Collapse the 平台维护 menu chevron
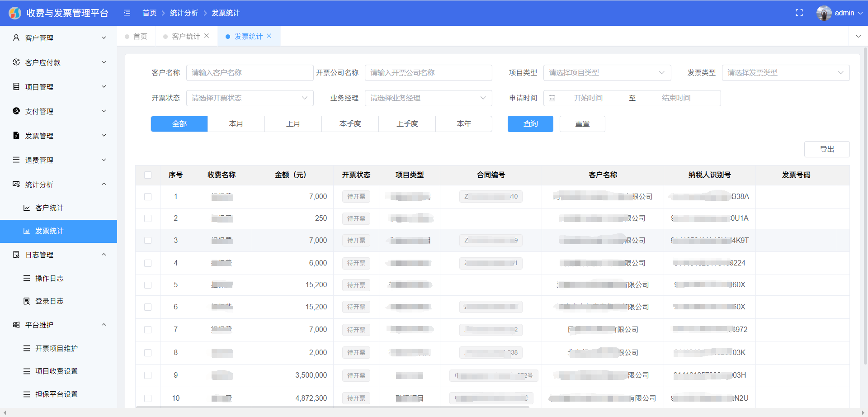This screenshot has width=868, height=417. [104, 325]
